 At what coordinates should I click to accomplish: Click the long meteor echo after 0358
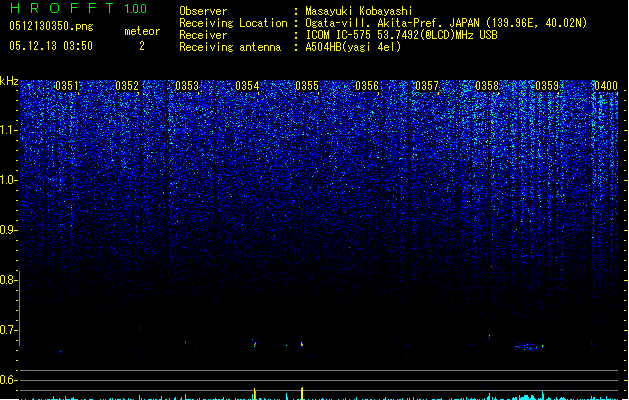tap(529, 346)
